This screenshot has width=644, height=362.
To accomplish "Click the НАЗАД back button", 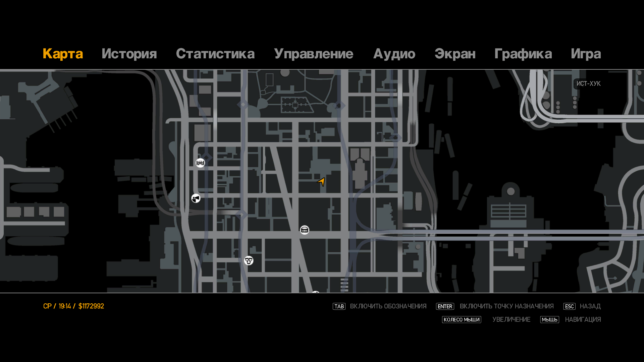I will point(590,306).
